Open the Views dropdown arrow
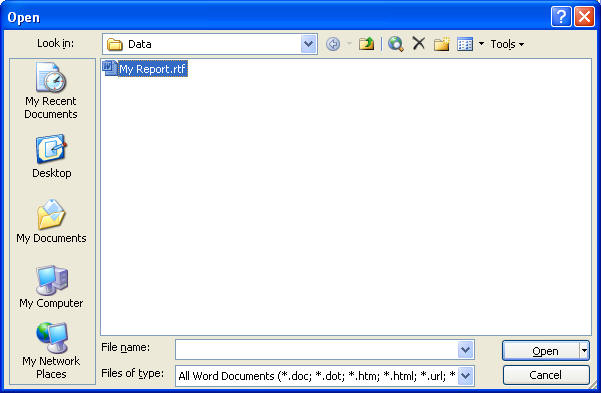This screenshot has height=393, width=601. point(481,44)
